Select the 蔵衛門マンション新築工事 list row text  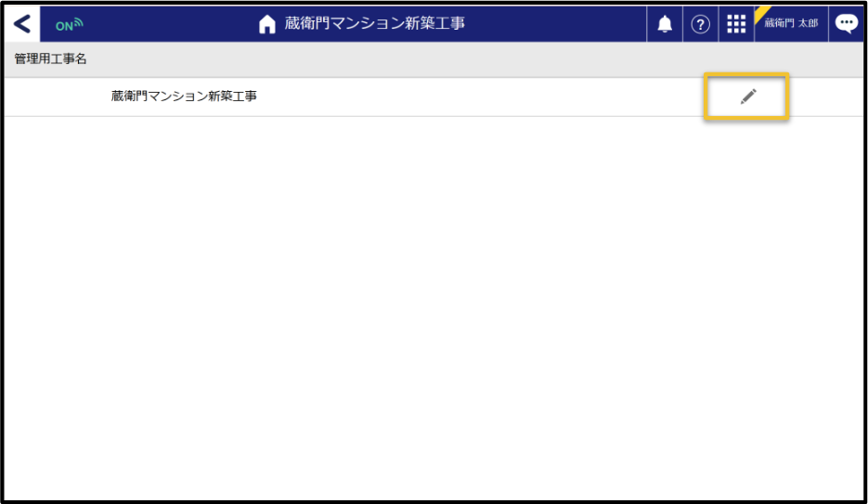(184, 96)
